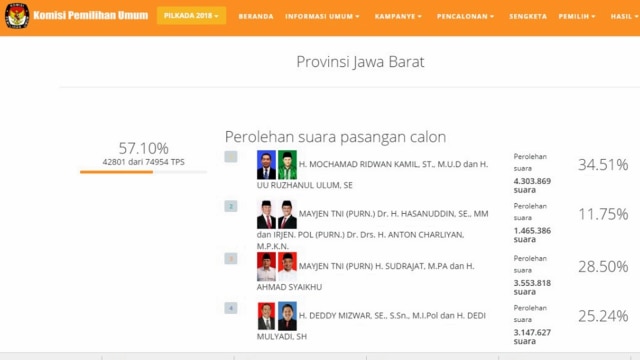Select the 3.147.627 suara value
The height and width of the screenshot is (360, 640).
pos(532,336)
